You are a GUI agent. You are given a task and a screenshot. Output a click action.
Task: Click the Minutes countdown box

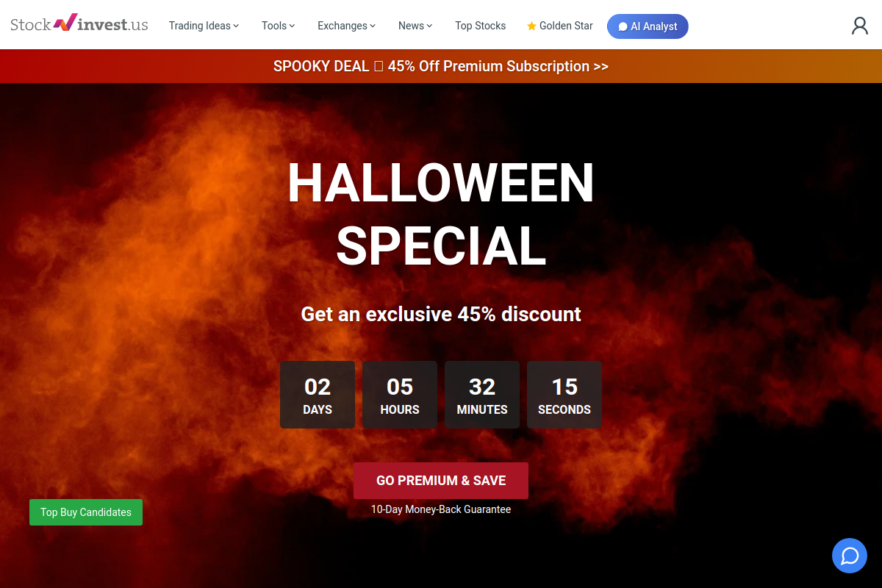pos(482,395)
